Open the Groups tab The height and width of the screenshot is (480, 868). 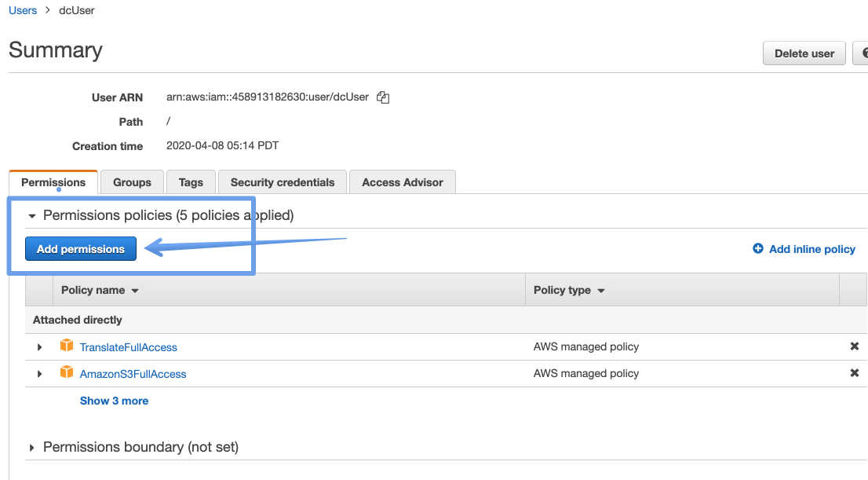click(x=132, y=182)
